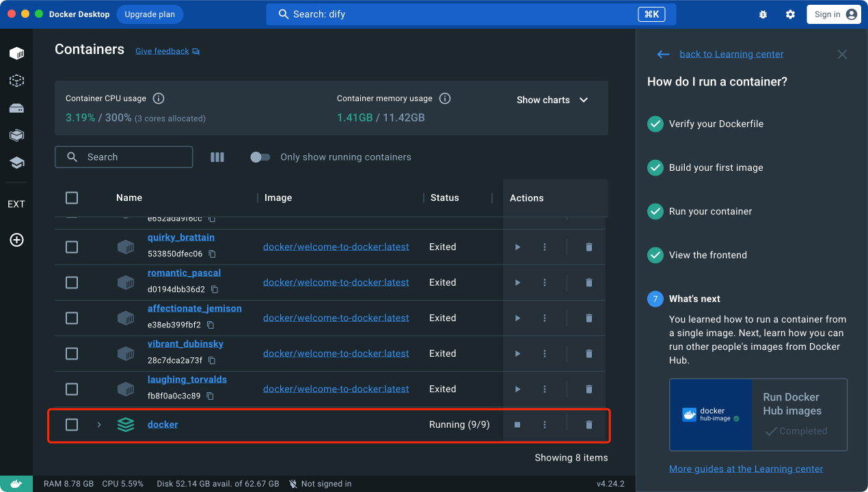The width and height of the screenshot is (868, 492).
Task: Open more actions for docker stack
Action: pyautogui.click(x=545, y=424)
